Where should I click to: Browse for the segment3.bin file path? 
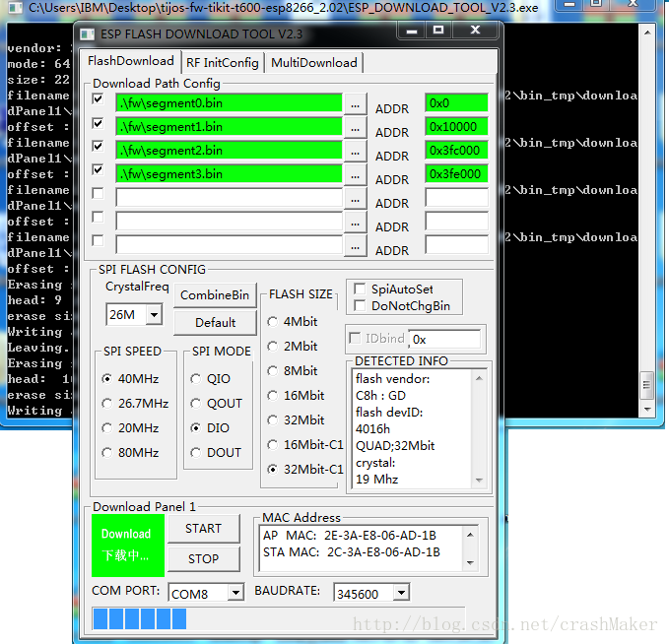coord(355,174)
